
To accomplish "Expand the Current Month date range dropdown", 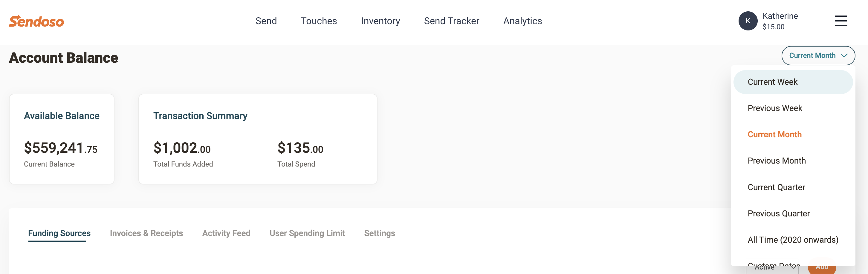I will point(817,56).
